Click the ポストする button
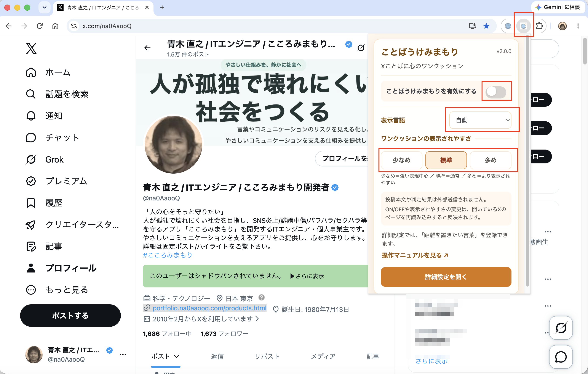The width and height of the screenshot is (588, 374). click(x=70, y=316)
